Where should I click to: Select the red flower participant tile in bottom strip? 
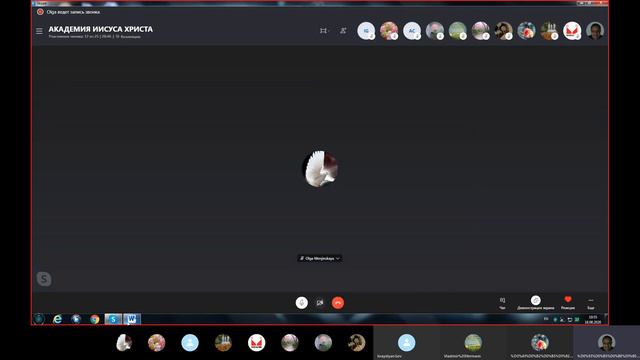click(x=540, y=342)
